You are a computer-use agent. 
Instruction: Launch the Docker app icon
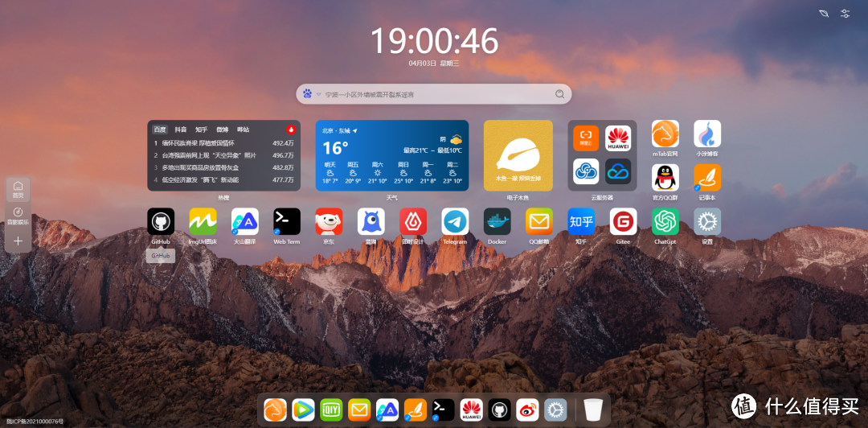coord(497,222)
